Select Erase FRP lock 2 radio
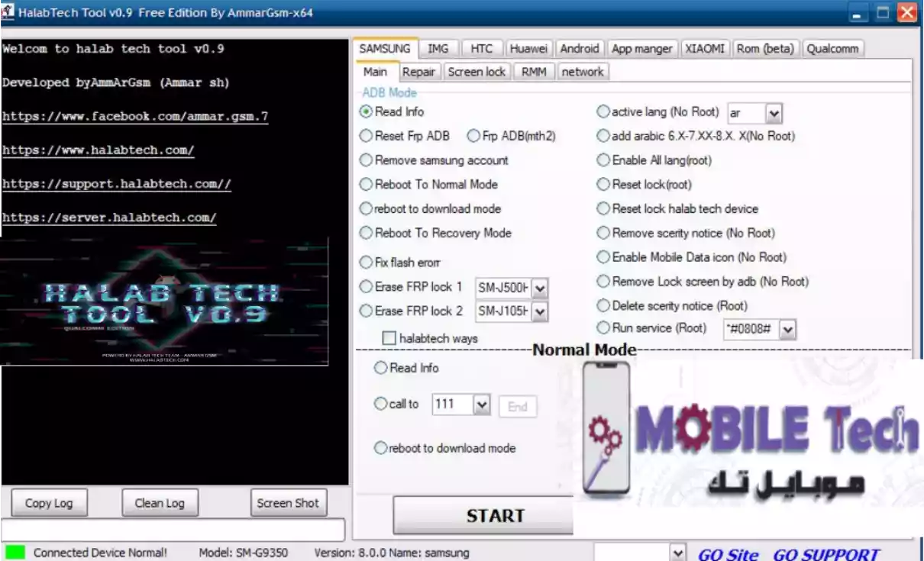924x561 pixels. [412, 311]
